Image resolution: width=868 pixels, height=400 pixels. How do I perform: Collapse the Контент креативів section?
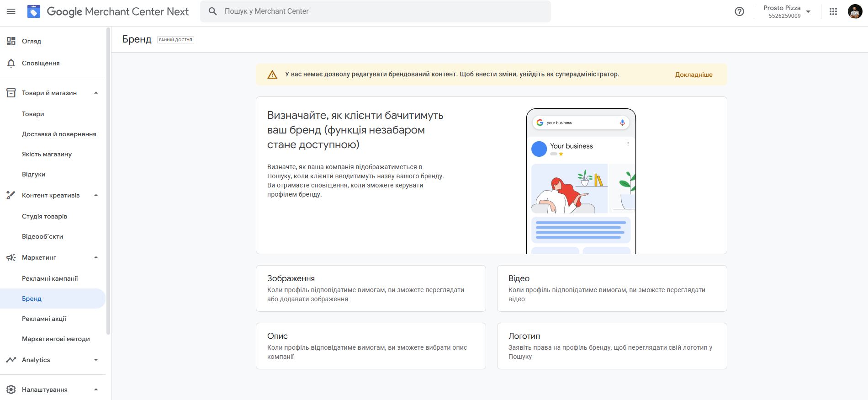96,195
